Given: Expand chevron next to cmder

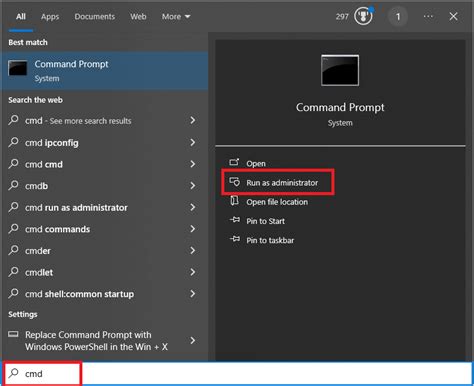Looking at the screenshot, I should click(x=193, y=250).
